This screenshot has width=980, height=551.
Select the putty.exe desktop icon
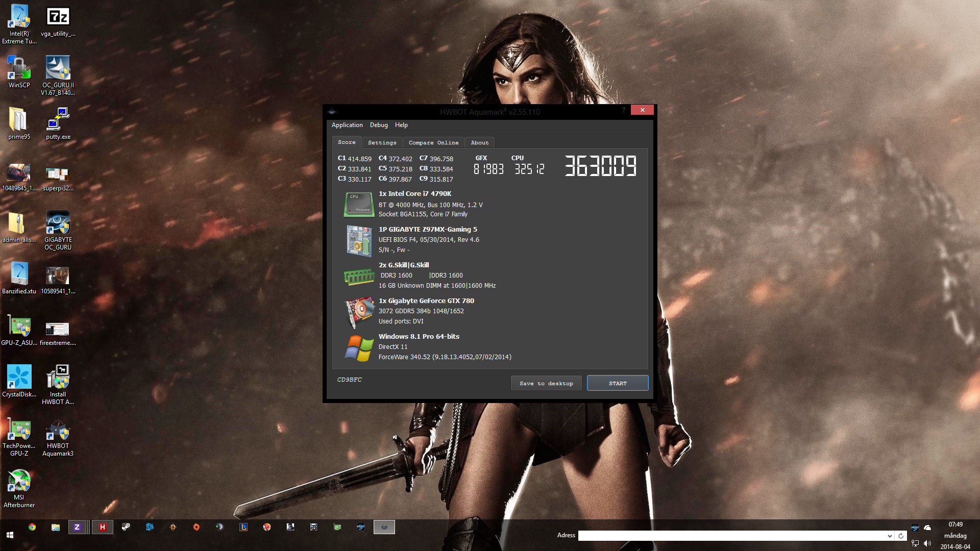click(x=58, y=123)
